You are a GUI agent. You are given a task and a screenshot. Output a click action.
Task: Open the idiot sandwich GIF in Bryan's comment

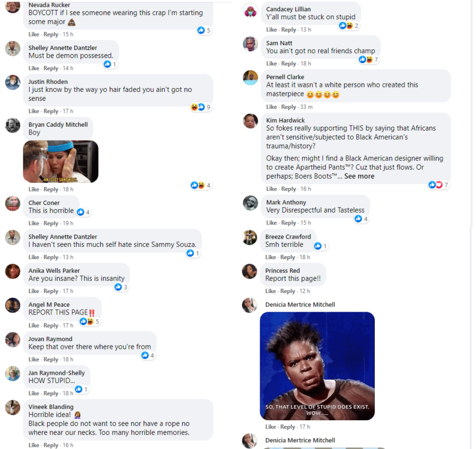(x=61, y=162)
